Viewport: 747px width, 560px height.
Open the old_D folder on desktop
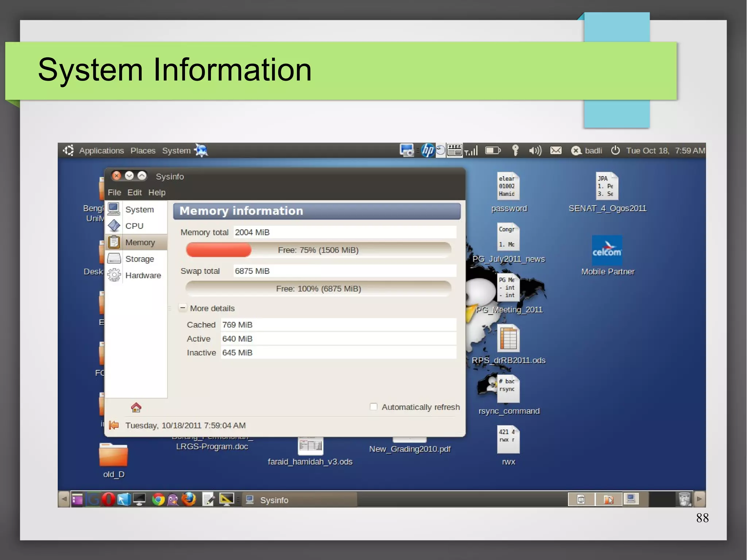pos(113,455)
